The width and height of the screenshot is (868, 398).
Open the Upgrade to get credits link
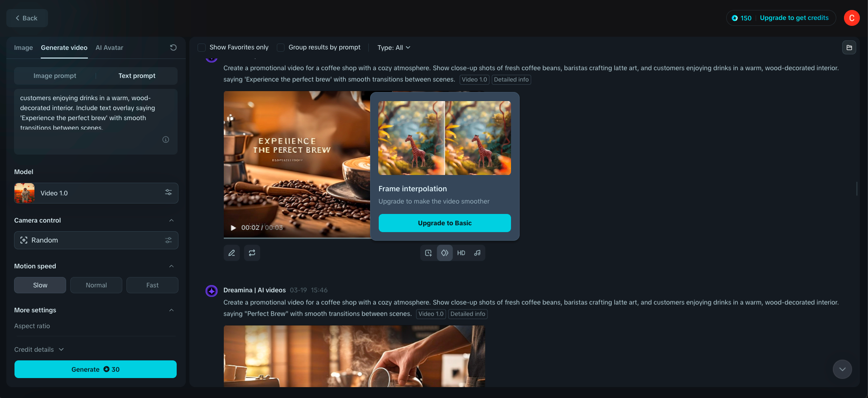tap(794, 18)
